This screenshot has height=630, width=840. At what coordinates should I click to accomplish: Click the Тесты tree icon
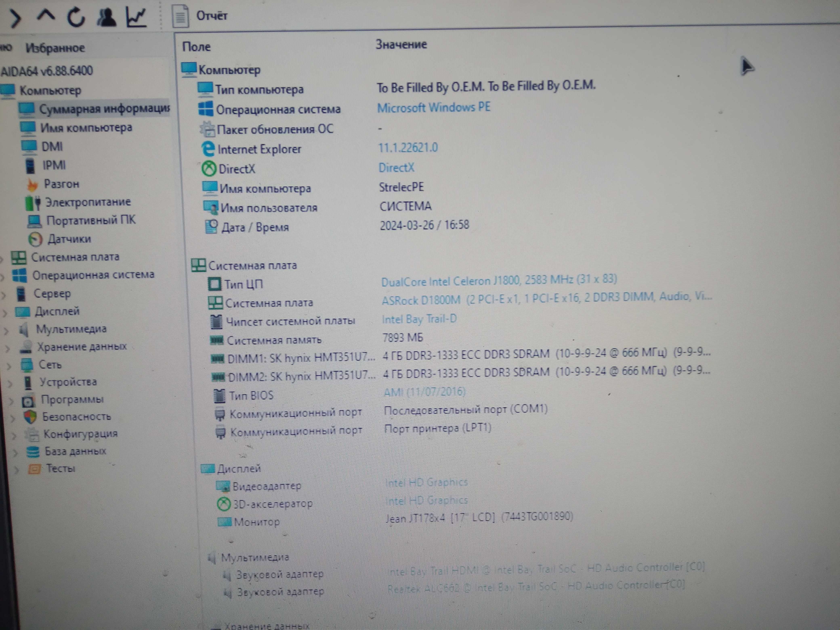click(34, 469)
